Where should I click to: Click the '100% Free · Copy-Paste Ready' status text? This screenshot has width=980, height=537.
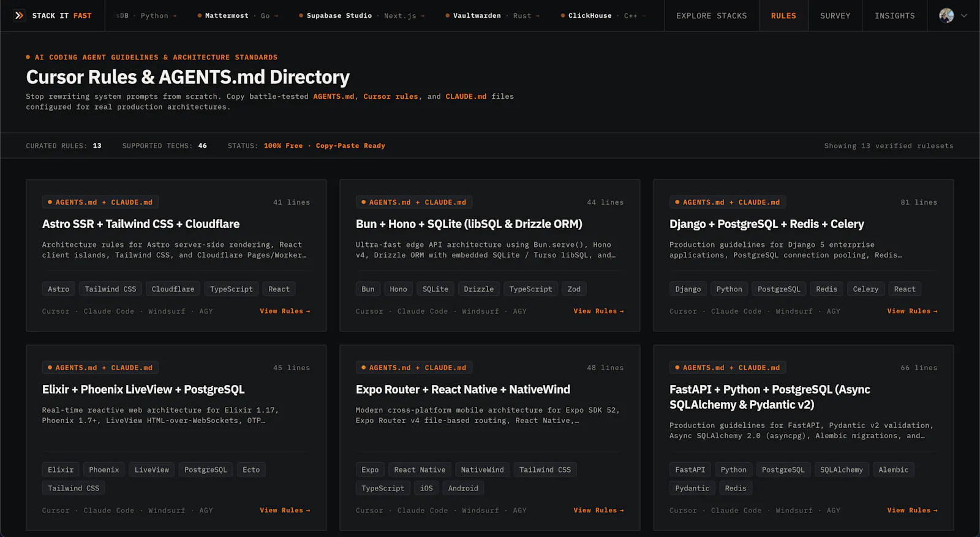tap(325, 146)
